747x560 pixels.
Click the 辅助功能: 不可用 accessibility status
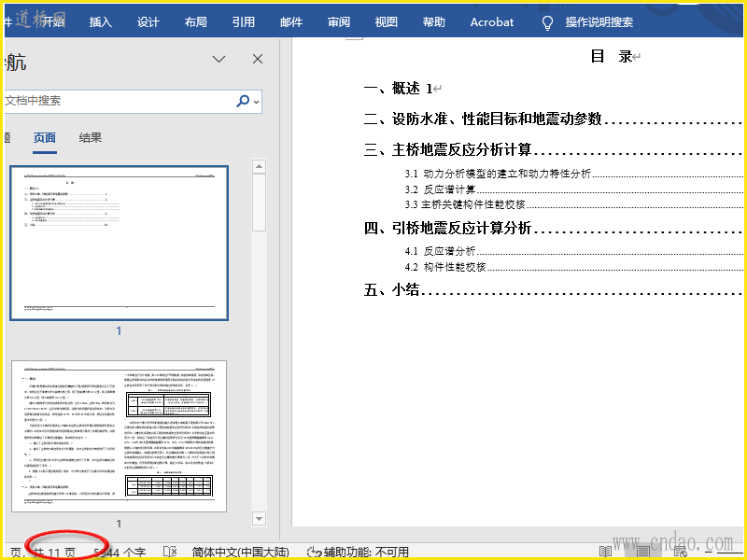click(x=359, y=553)
